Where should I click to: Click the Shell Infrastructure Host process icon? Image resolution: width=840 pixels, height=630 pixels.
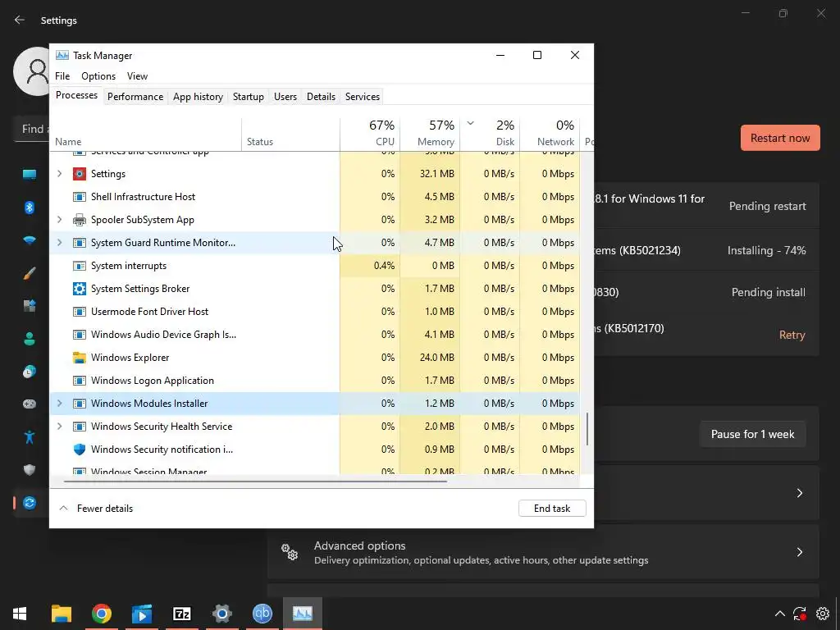click(x=80, y=197)
